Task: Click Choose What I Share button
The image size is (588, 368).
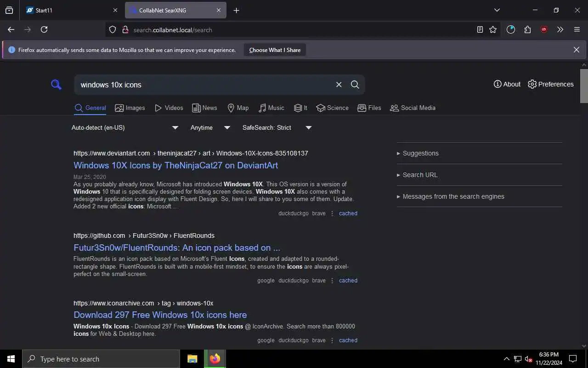Action: pos(275,50)
